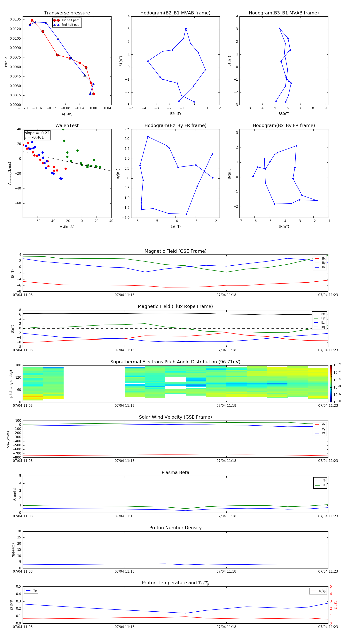Click the 'Te/Tp' legend entry

pyautogui.click(x=318, y=591)
